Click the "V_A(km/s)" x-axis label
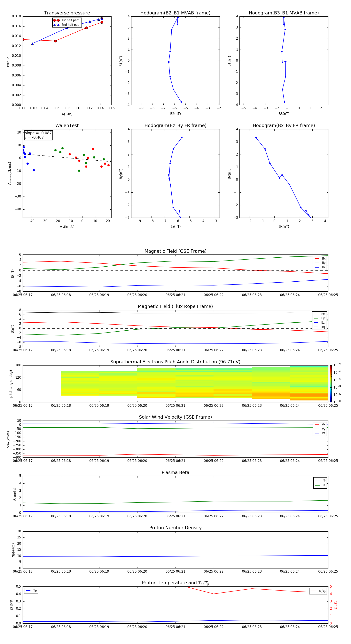This screenshot has height=644, width=351. click(x=67, y=227)
